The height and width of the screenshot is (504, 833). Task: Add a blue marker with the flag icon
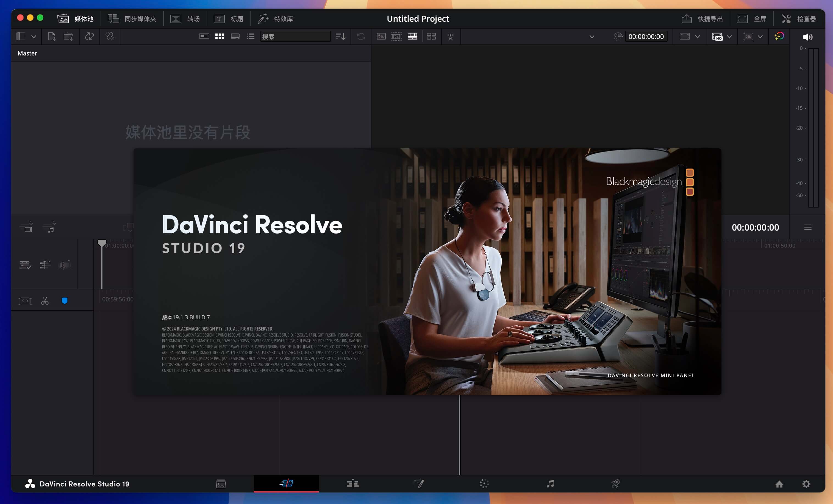click(x=65, y=301)
